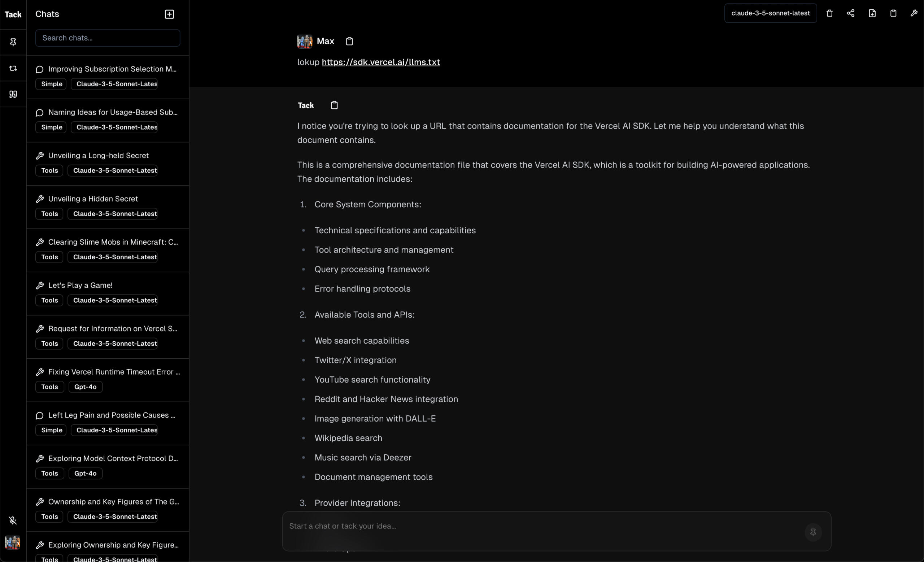Click the repost arrows sidebar icon

pyautogui.click(x=13, y=68)
